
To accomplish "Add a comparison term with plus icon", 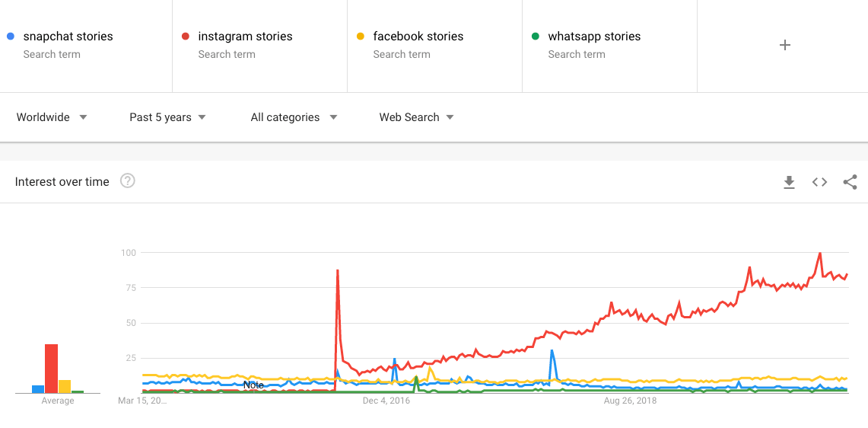I will click(x=785, y=45).
